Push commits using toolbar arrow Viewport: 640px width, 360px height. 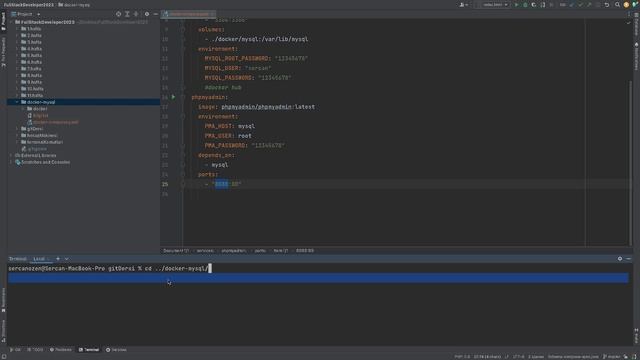(589, 5)
